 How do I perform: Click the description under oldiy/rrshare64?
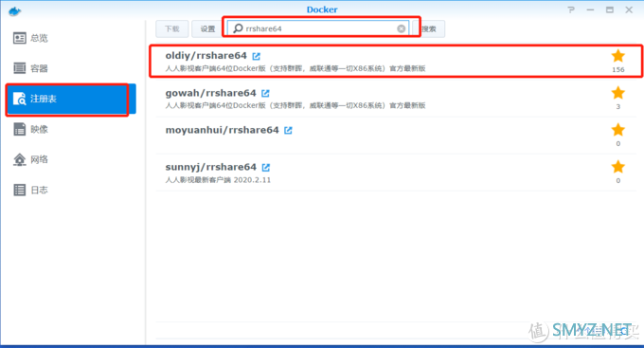click(295, 68)
